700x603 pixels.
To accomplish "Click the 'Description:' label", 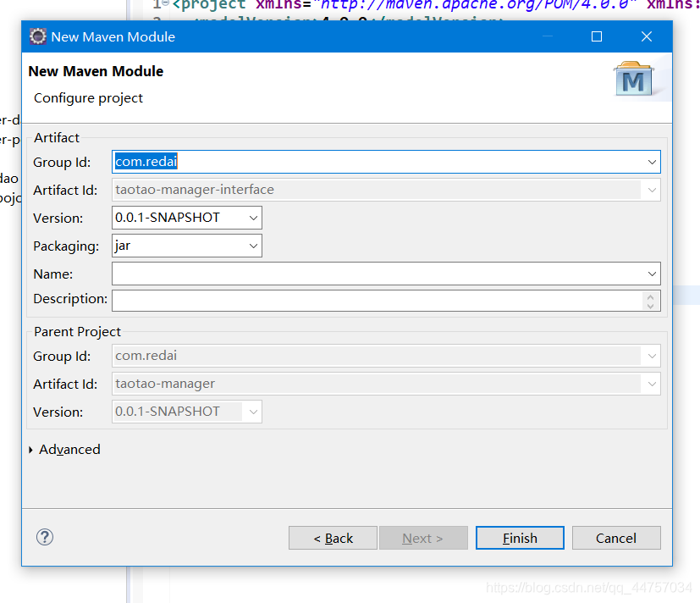I will (x=70, y=298).
